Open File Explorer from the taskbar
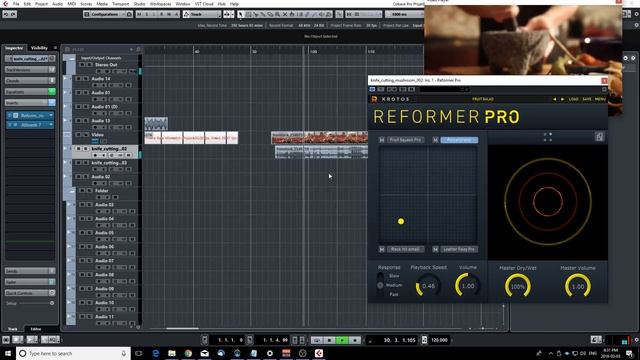This screenshot has height=360, width=640. point(172,353)
